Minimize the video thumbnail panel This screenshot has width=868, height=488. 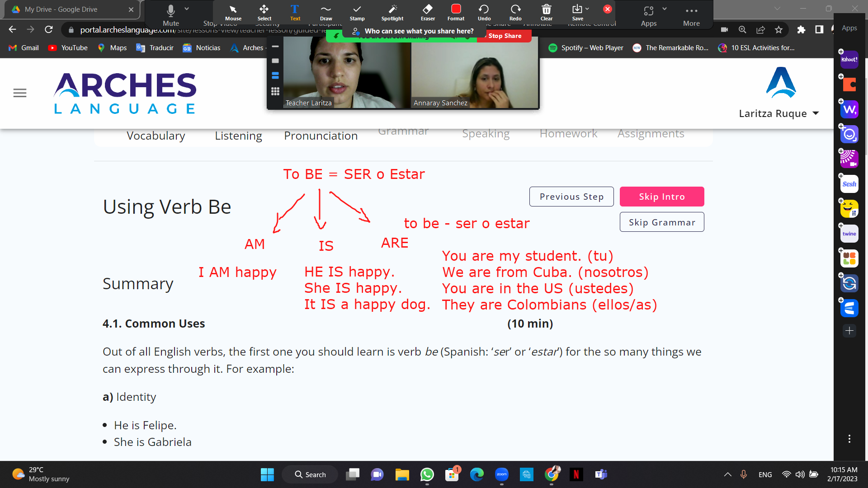coord(275,47)
